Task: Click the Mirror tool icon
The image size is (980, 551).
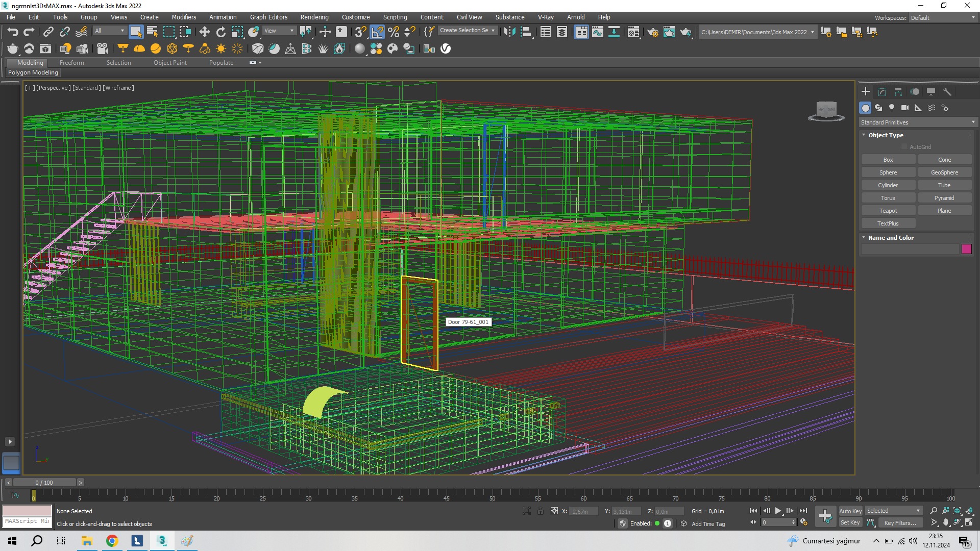Action: tap(509, 32)
